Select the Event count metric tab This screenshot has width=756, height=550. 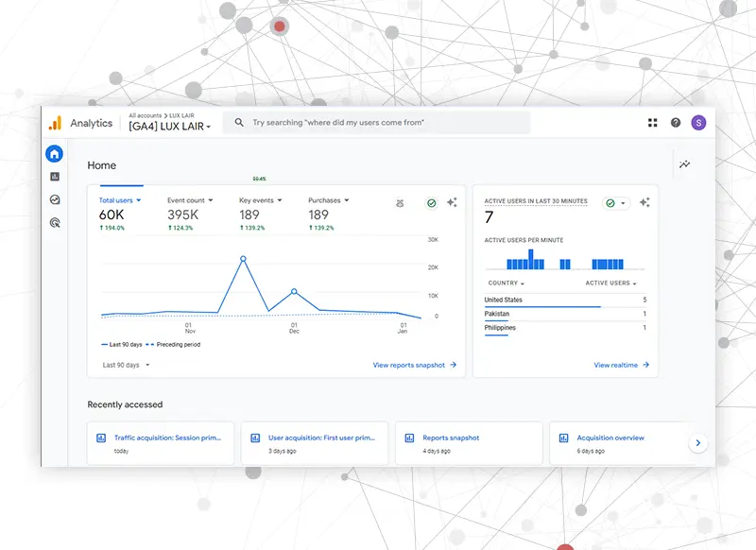tap(190, 200)
